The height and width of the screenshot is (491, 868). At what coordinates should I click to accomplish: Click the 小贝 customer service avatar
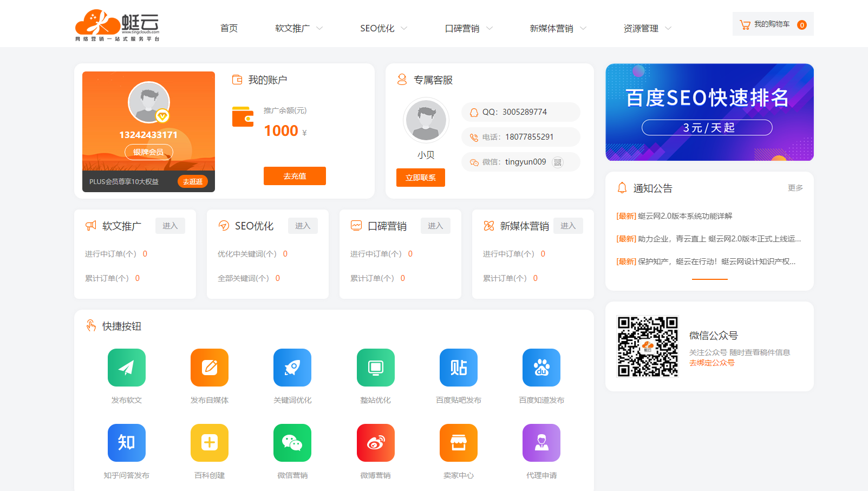[x=426, y=120]
